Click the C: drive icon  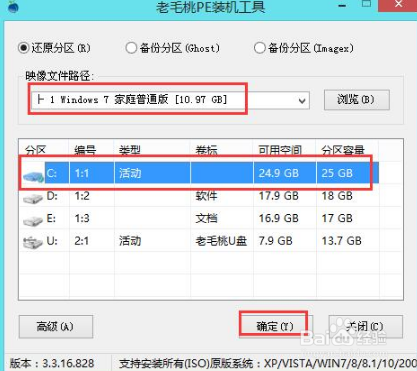coord(33,176)
